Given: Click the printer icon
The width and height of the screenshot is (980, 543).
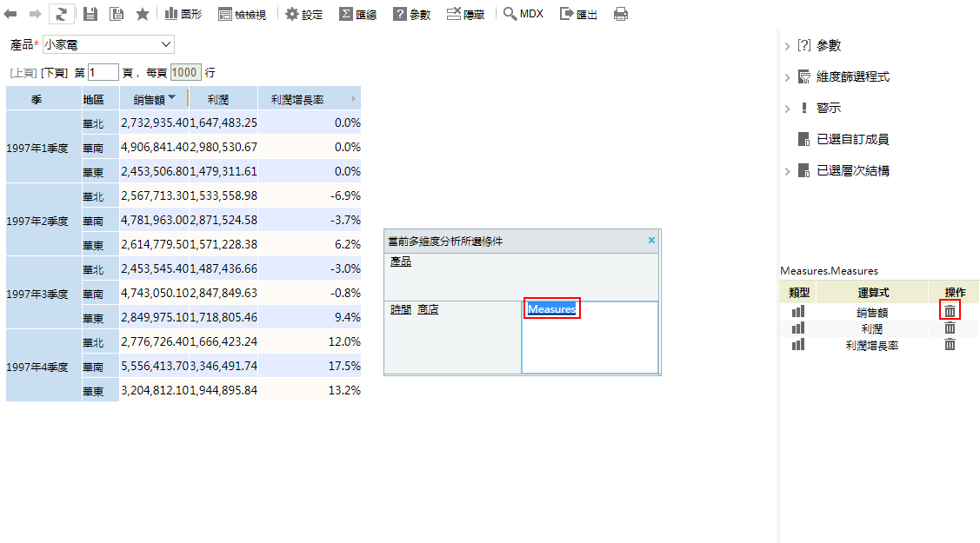Looking at the screenshot, I should [x=621, y=14].
